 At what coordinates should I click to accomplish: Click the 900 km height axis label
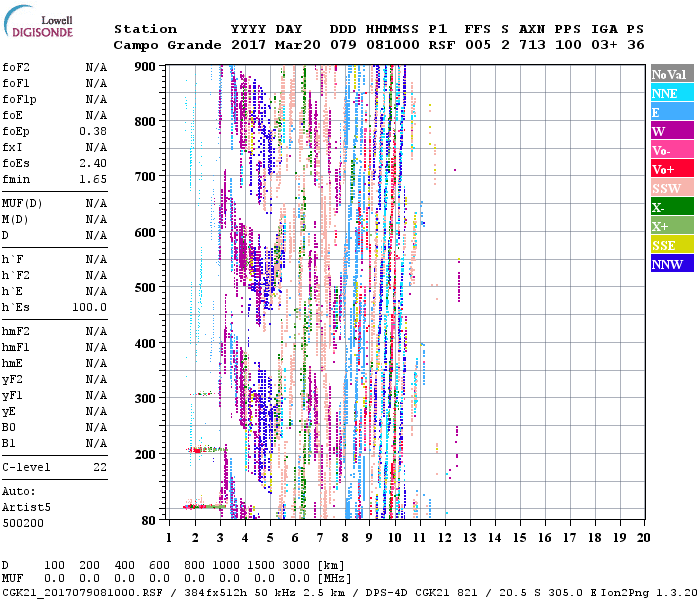[145, 67]
